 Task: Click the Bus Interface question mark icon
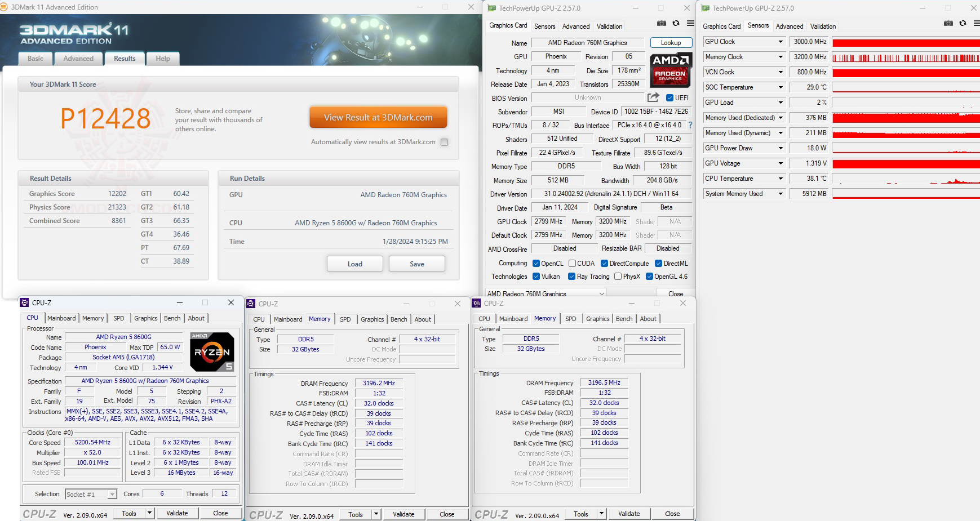[690, 125]
